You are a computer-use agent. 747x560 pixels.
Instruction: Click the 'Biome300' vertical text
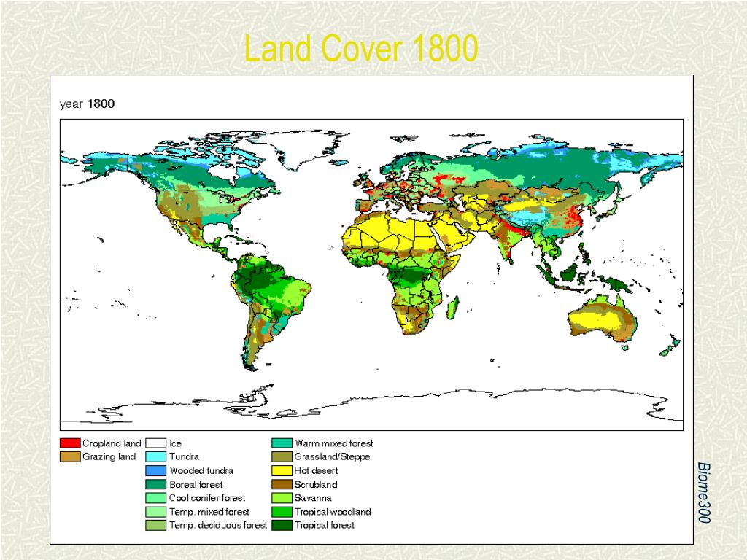point(704,492)
